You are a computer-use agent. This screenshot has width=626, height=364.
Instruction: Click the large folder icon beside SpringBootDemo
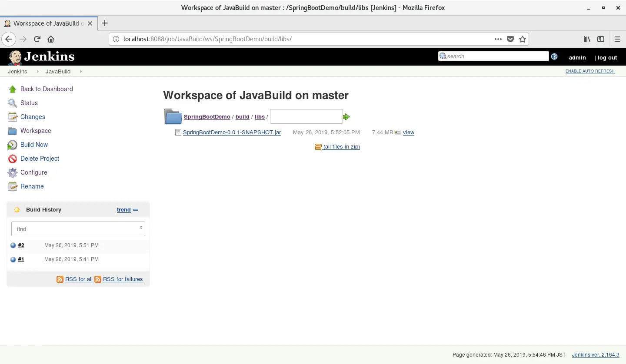(x=173, y=116)
